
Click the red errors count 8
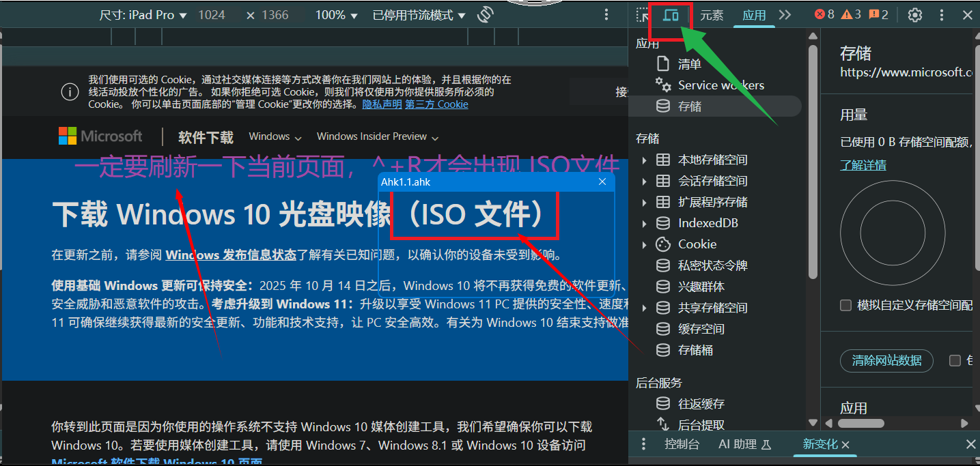824,14
